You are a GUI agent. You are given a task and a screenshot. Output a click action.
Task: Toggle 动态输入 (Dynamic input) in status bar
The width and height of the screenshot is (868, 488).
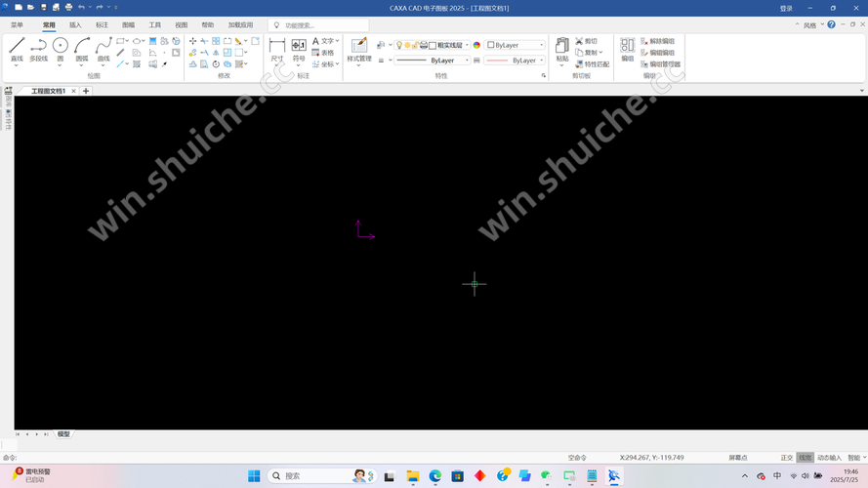829,458
